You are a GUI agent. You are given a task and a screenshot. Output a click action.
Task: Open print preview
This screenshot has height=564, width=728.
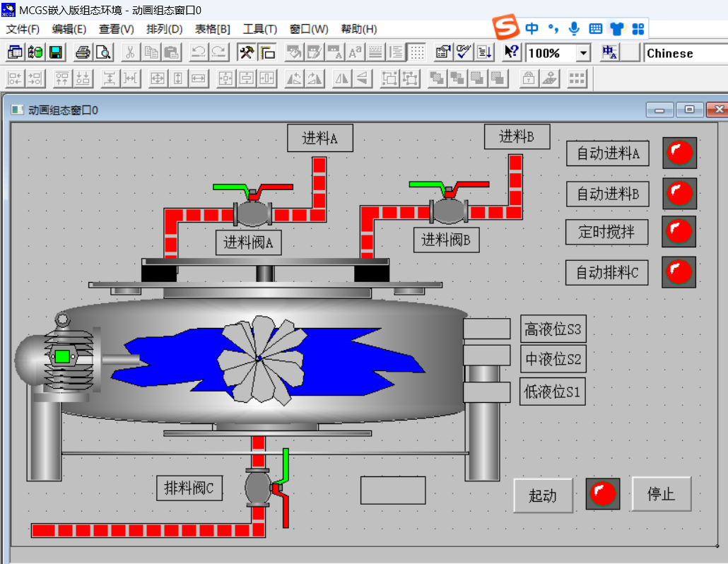[x=103, y=52]
